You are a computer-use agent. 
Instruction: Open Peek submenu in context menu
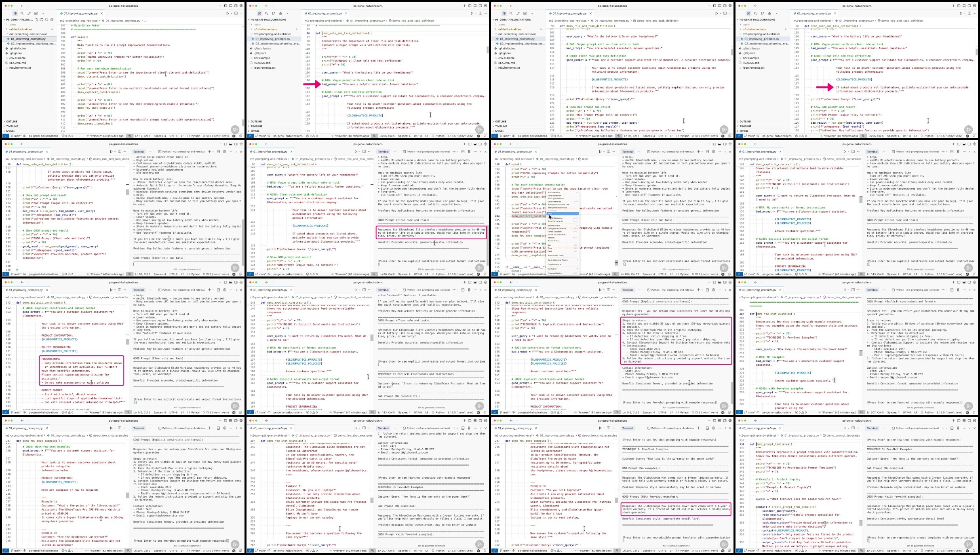563,214
